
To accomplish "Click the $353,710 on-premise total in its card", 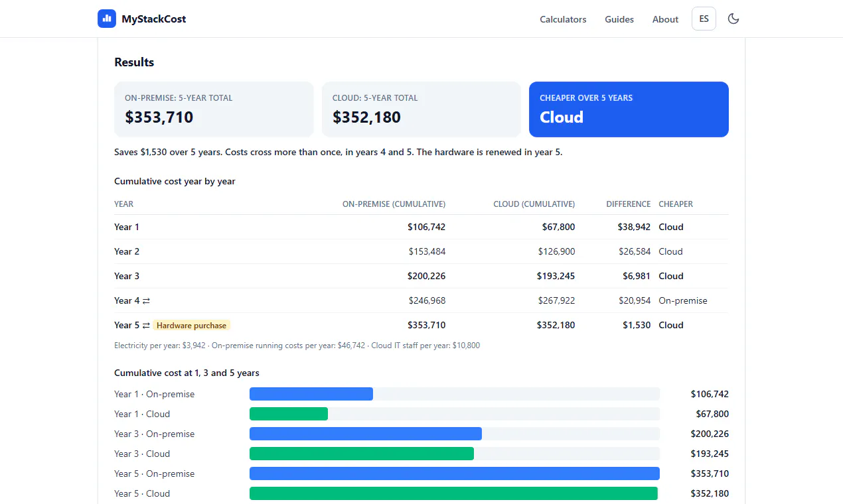I will coord(159,117).
